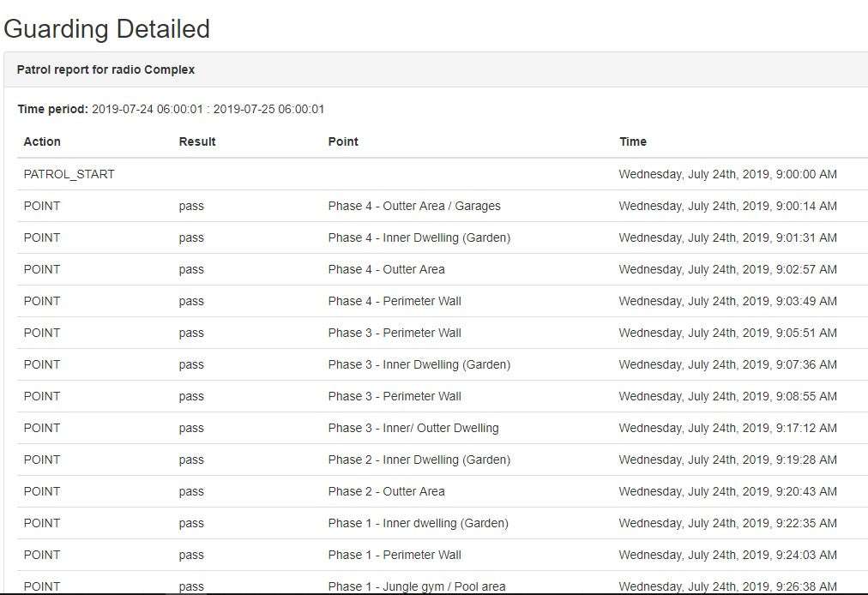Image resolution: width=868 pixels, height=595 pixels.
Task: Select Phase 3 - Inner/ Outter Dwelling point
Action: (413, 428)
